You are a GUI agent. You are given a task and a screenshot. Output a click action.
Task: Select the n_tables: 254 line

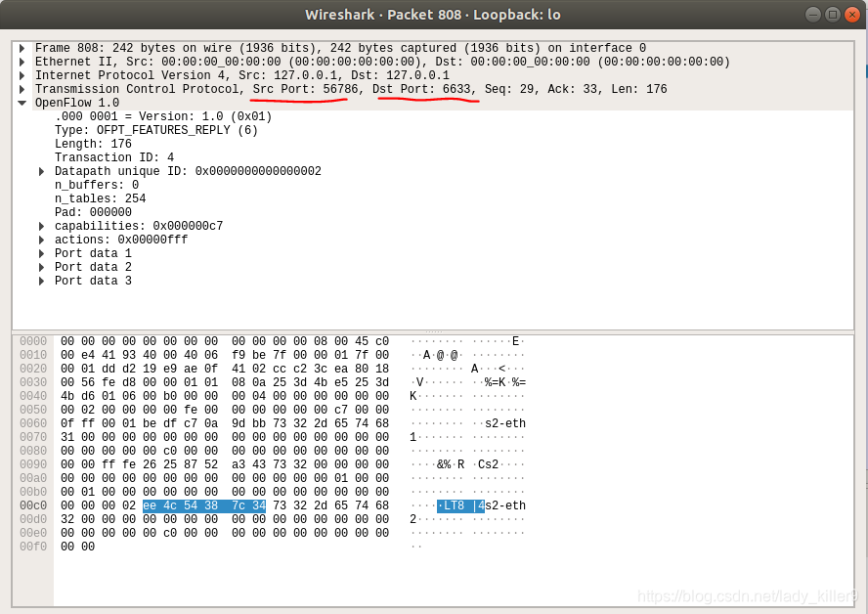coord(101,198)
